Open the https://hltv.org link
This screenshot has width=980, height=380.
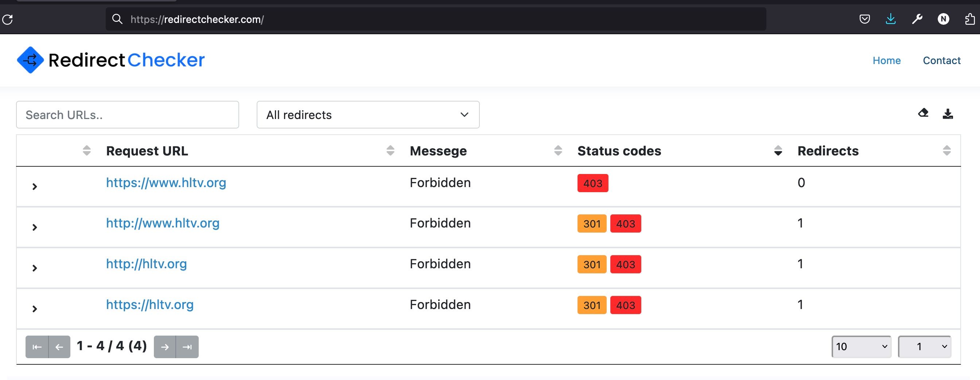149,305
